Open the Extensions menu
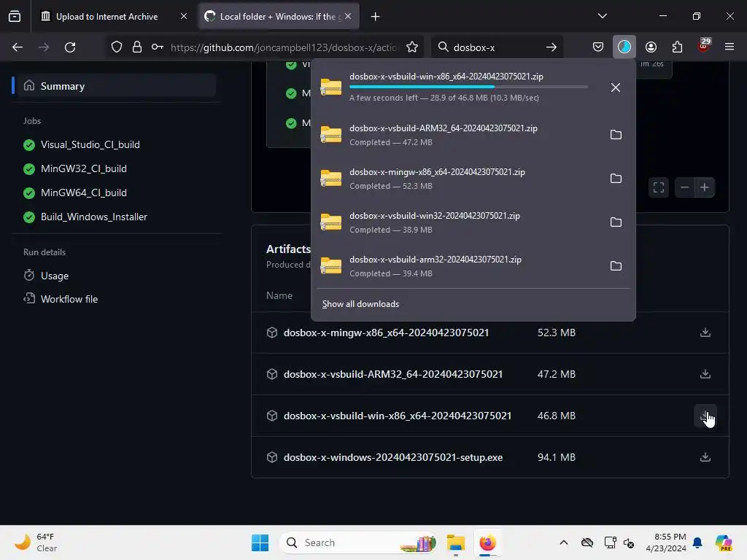 click(677, 47)
